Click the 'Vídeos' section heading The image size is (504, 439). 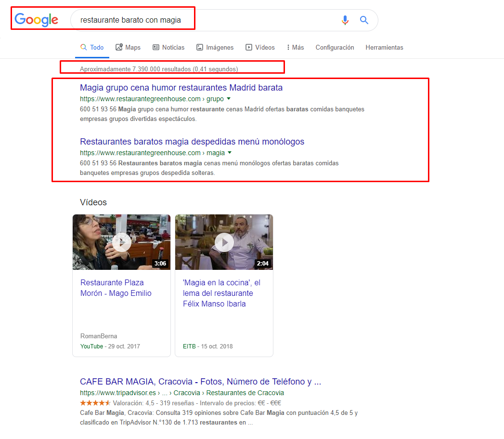click(x=93, y=202)
